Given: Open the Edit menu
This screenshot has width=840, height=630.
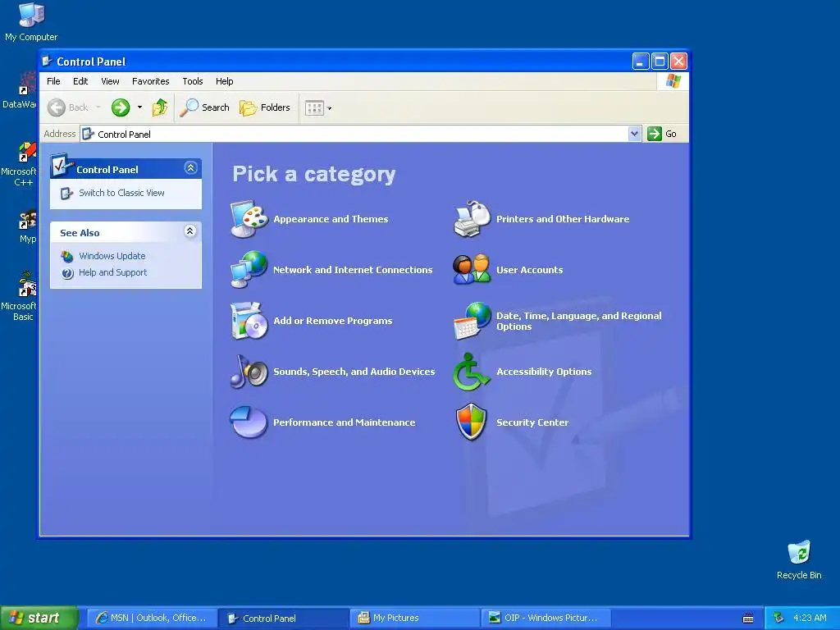Looking at the screenshot, I should pos(80,81).
